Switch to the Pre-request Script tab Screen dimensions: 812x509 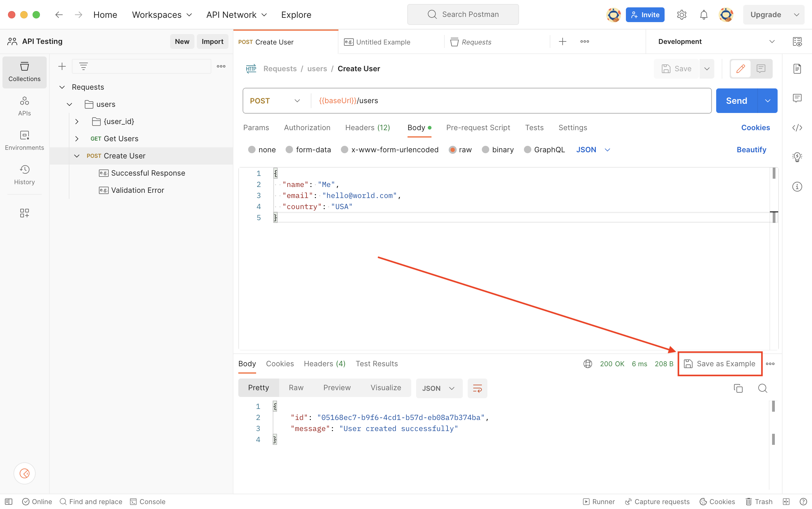point(478,128)
